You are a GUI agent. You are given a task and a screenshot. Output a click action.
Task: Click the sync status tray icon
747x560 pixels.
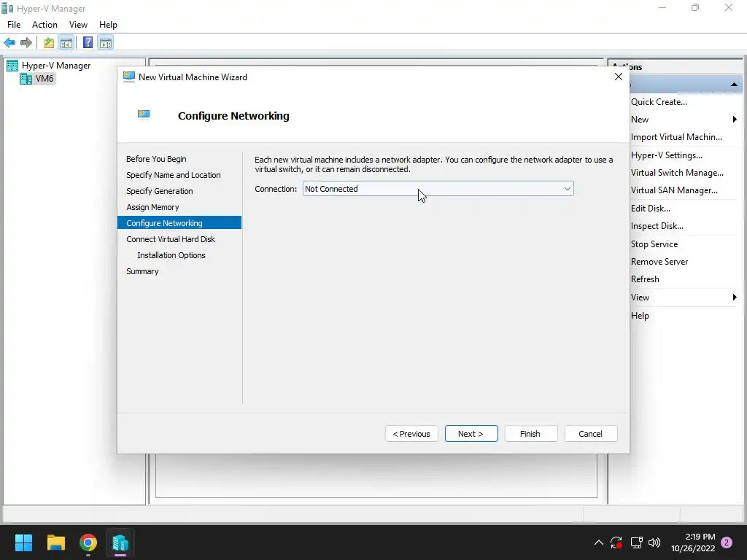click(616, 542)
